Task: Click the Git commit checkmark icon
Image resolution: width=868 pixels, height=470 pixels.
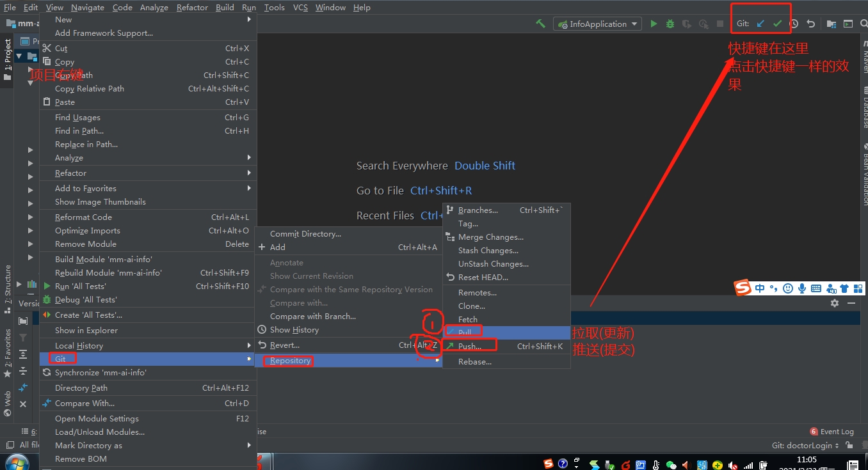Action: (x=777, y=24)
